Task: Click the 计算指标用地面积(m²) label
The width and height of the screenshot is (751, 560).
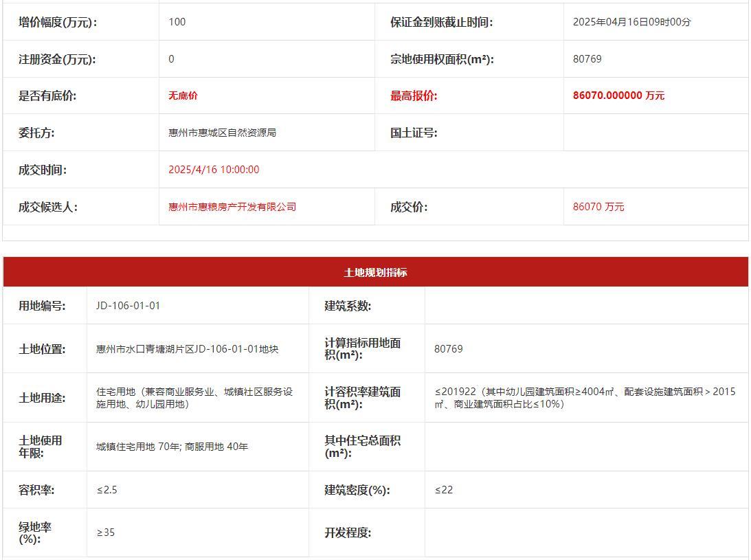Action: coord(363,349)
